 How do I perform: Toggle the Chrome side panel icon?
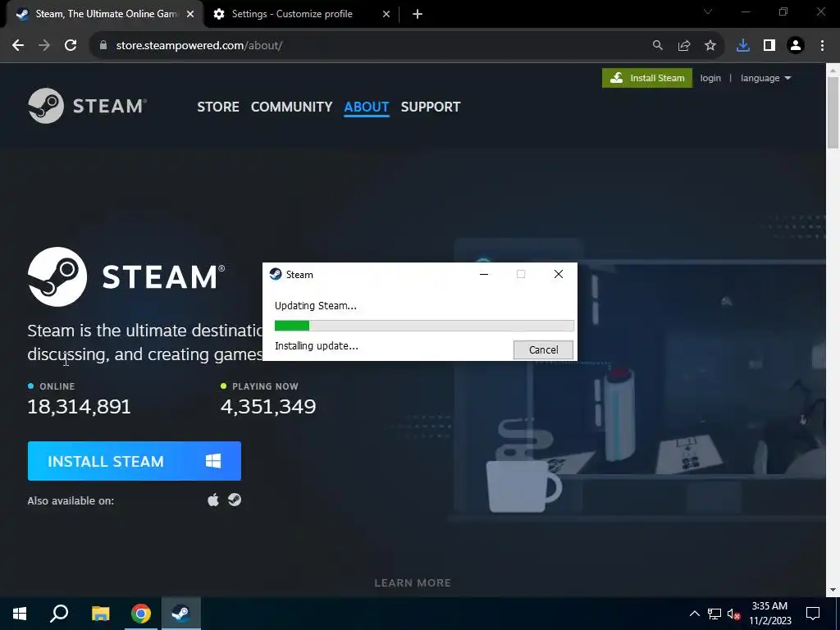tap(769, 46)
